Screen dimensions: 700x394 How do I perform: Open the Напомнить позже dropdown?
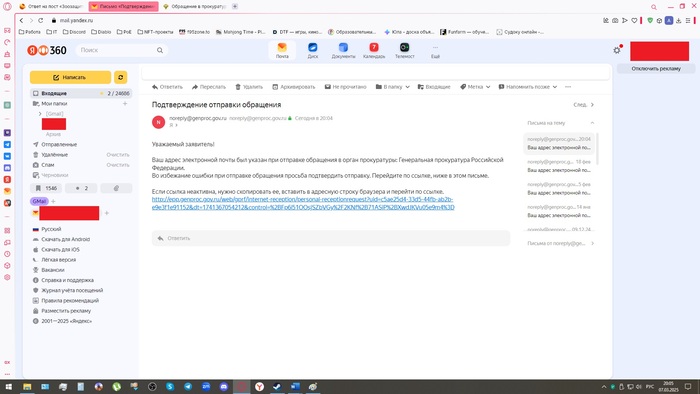coord(528,87)
